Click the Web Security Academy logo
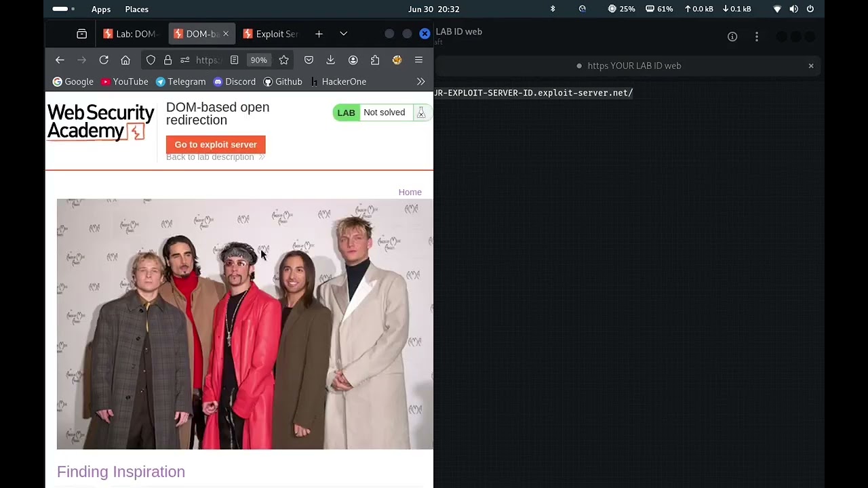This screenshot has width=868, height=488. (x=100, y=122)
